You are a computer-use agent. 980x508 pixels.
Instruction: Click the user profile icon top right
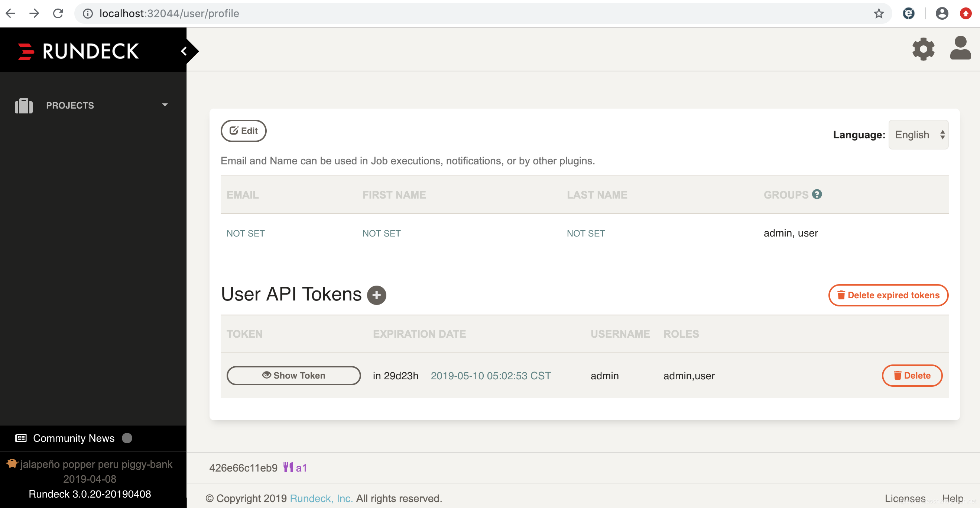[x=959, y=49]
